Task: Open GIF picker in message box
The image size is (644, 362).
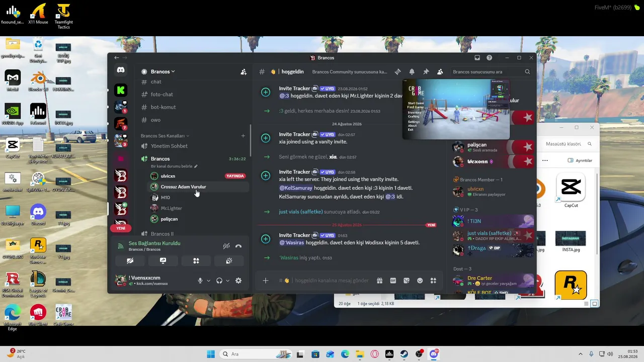Action: pos(393,281)
